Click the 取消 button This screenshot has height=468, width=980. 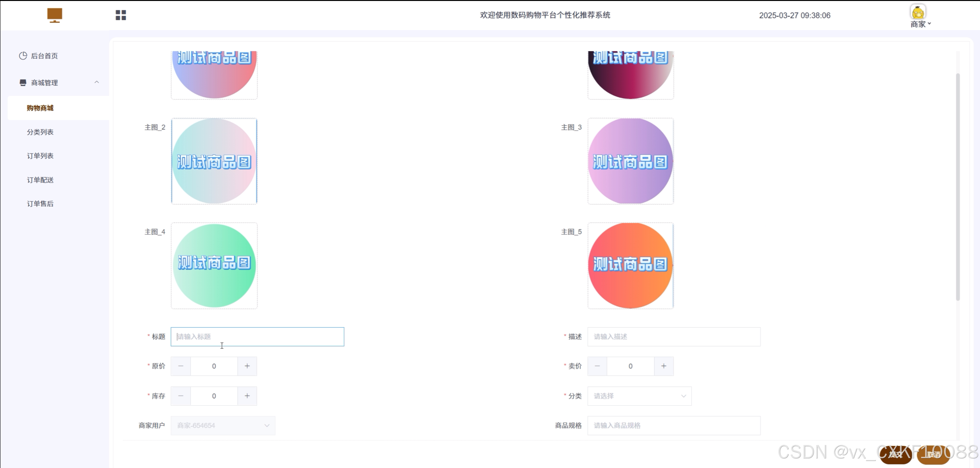[x=933, y=454]
